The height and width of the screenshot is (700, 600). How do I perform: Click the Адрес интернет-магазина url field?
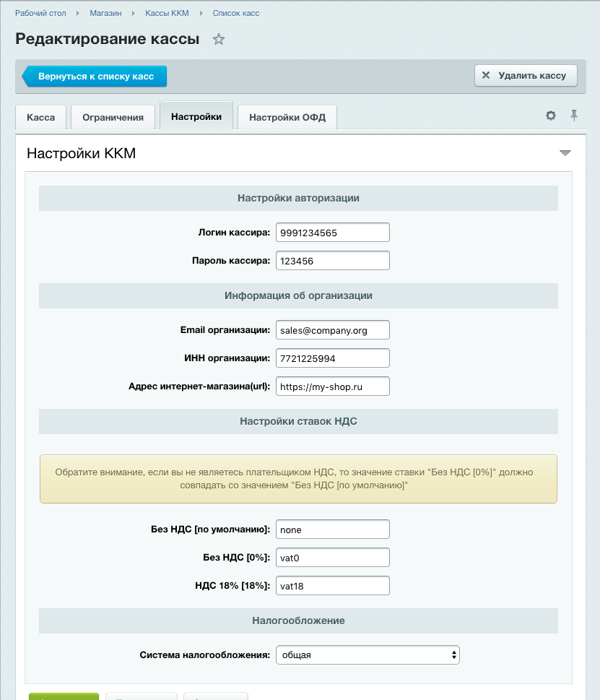point(332,386)
